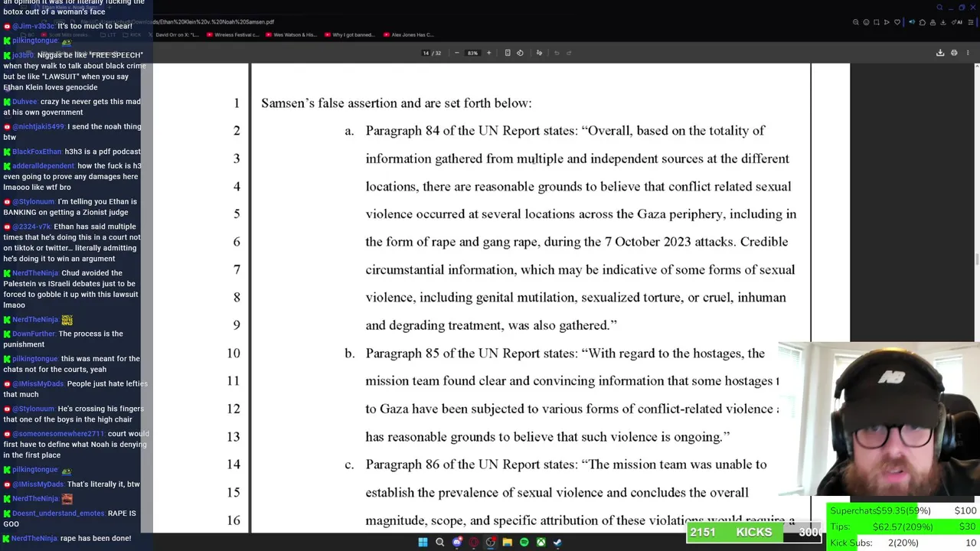Undo the last PDF annotation
Viewport: 980px width, 551px height.
tap(557, 53)
